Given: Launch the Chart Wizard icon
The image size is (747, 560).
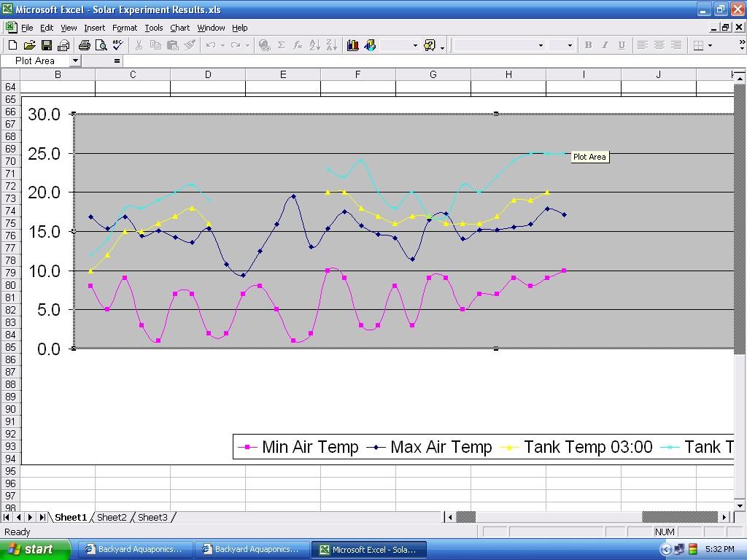Looking at the screenshot, I should [x=353, y=45].
